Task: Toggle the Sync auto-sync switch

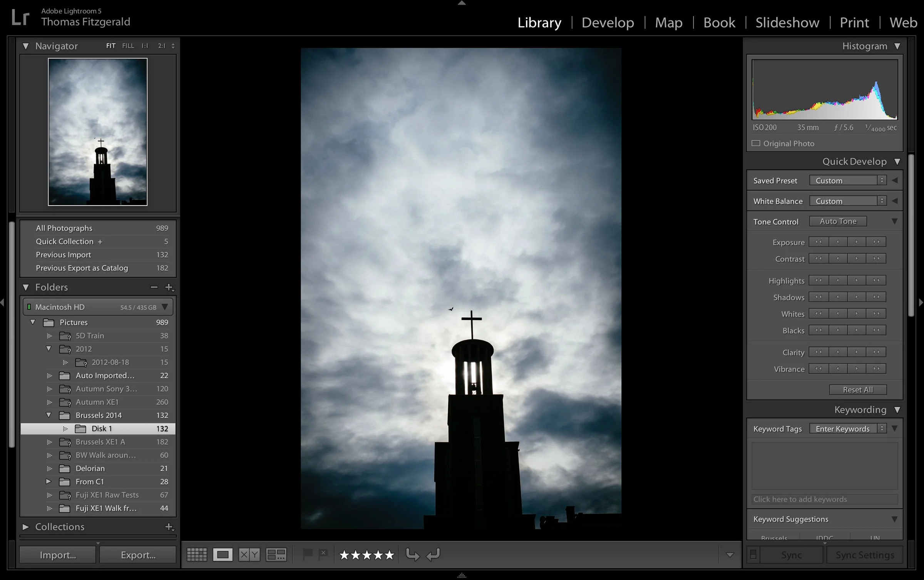Action: [753, 555]
